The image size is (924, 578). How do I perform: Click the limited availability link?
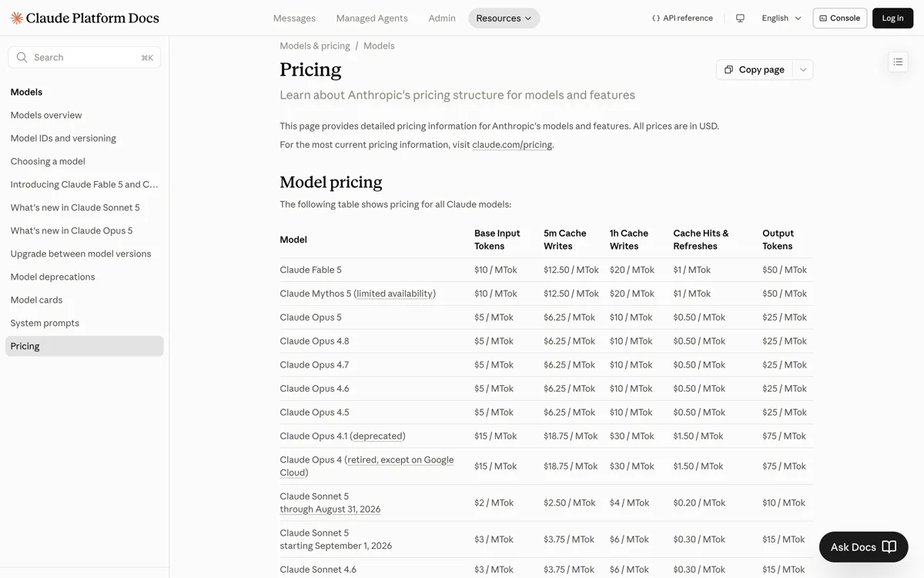click(x=394, y=294)
